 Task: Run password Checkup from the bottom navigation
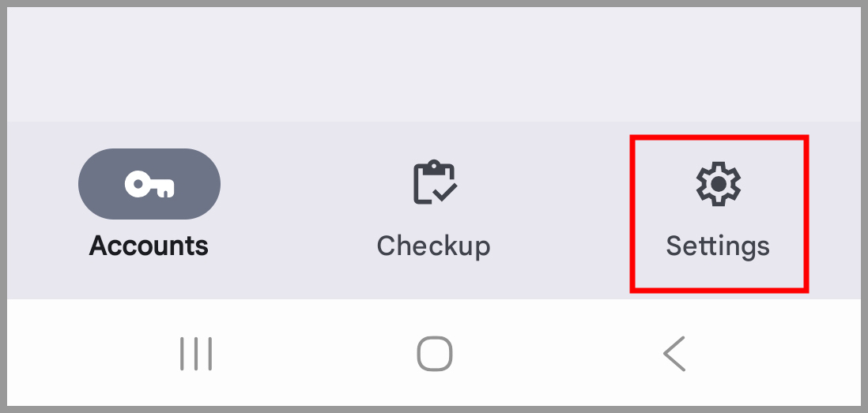434,210
